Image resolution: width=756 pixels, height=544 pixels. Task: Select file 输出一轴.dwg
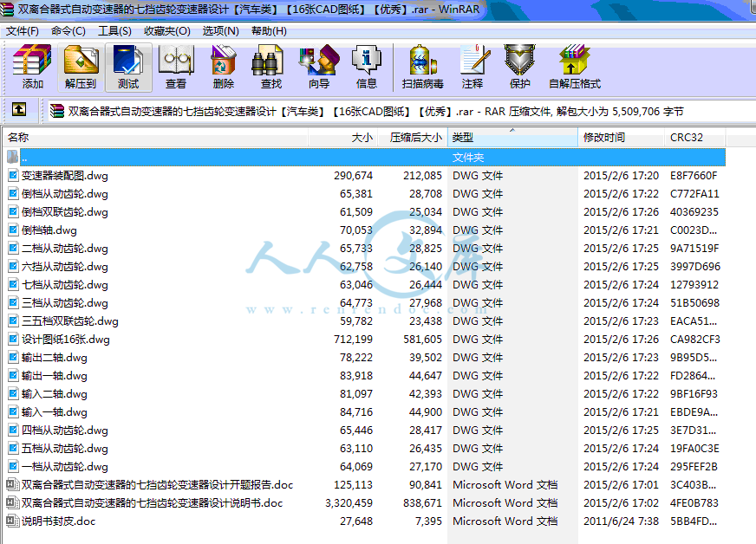click(x=55, y=375)
